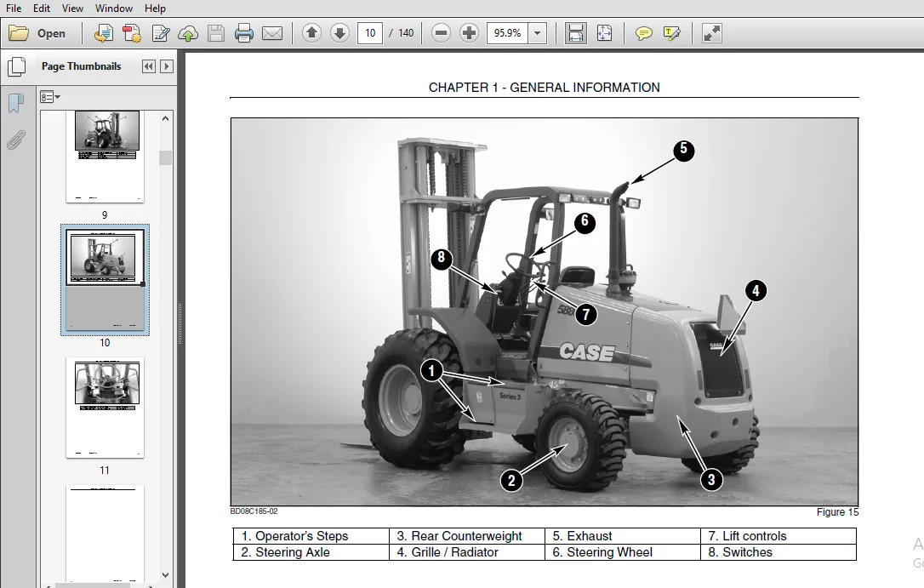Open the Attachments paperclip panel
Screen dimensions: 924x588
click(16, 140)
